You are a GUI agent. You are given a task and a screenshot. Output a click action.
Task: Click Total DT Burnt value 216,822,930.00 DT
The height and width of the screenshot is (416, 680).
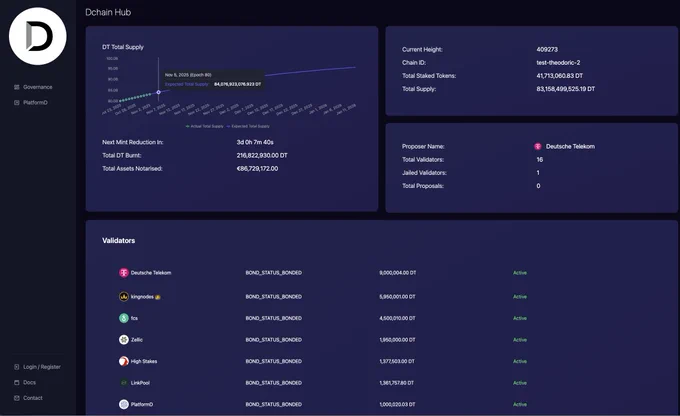[x=262, y=155]
